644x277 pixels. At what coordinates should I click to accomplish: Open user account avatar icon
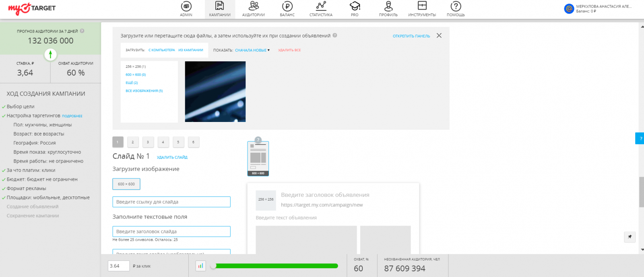pyautogui.click(x=569, y=8)
